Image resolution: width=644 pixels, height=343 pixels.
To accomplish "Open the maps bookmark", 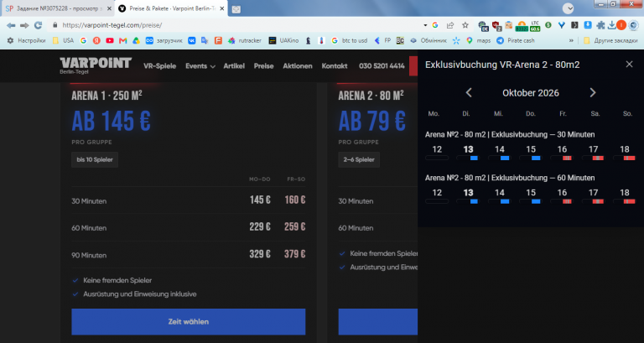I will [x=479, y=40].
